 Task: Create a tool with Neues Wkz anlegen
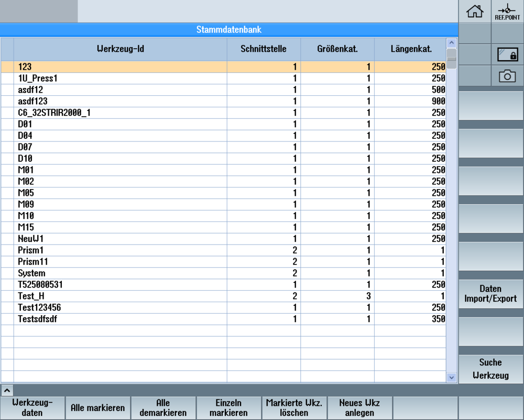click(x=359, y=407)
